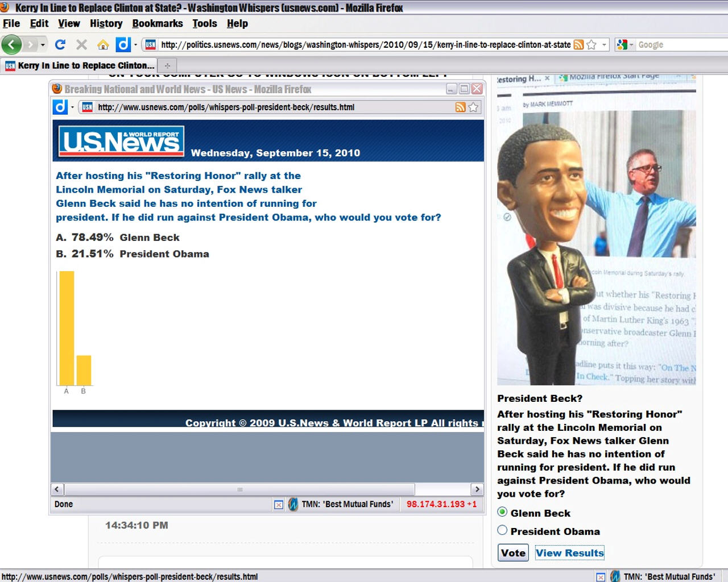
Task: Click the 'A. 78.49% Glenn Beck' result
Action: [x=118, y=238]
